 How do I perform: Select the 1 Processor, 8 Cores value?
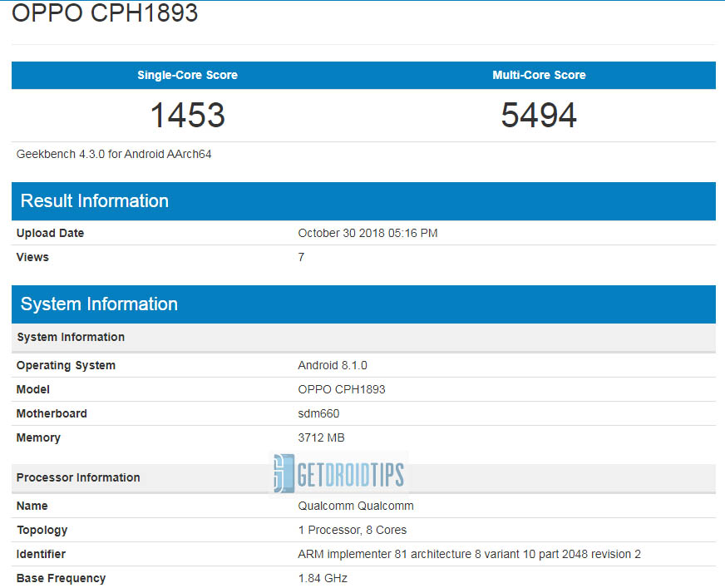353,530
